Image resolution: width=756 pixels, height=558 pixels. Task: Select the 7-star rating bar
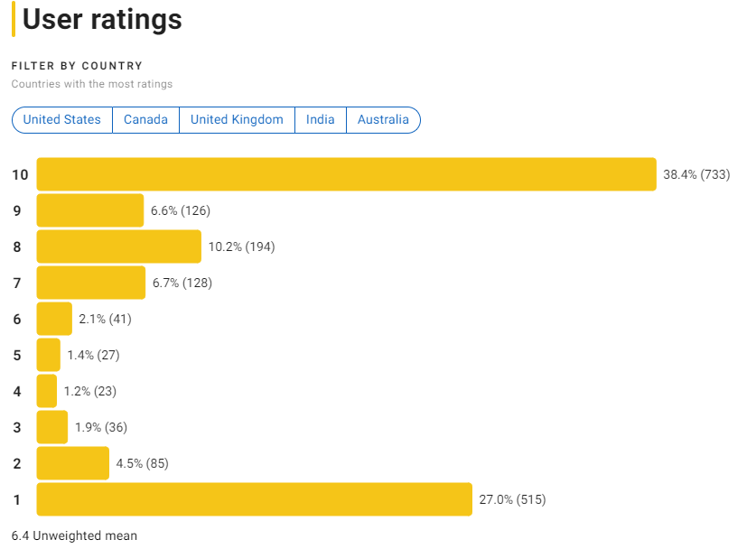coord(90,283)
